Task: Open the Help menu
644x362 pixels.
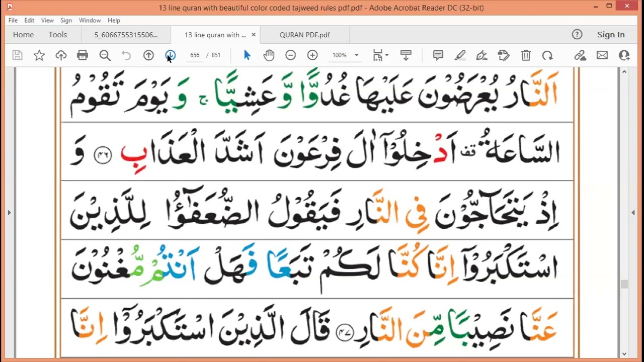Action: (114, 20)
